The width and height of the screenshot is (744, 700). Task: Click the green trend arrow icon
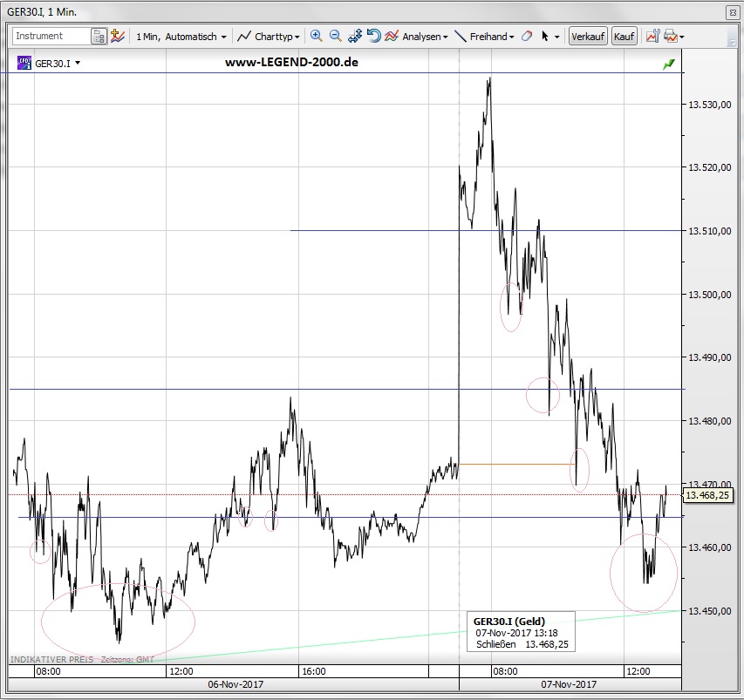[x=669, y=64]
